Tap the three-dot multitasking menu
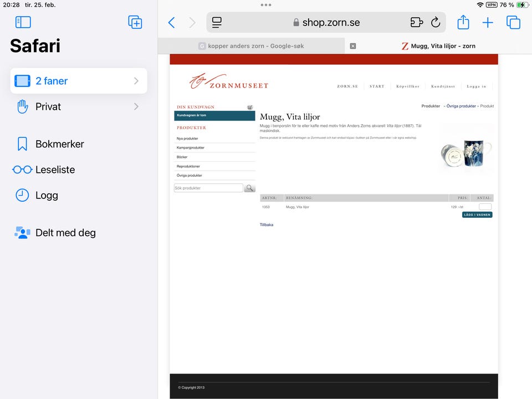532x399 pixels. 265,5
